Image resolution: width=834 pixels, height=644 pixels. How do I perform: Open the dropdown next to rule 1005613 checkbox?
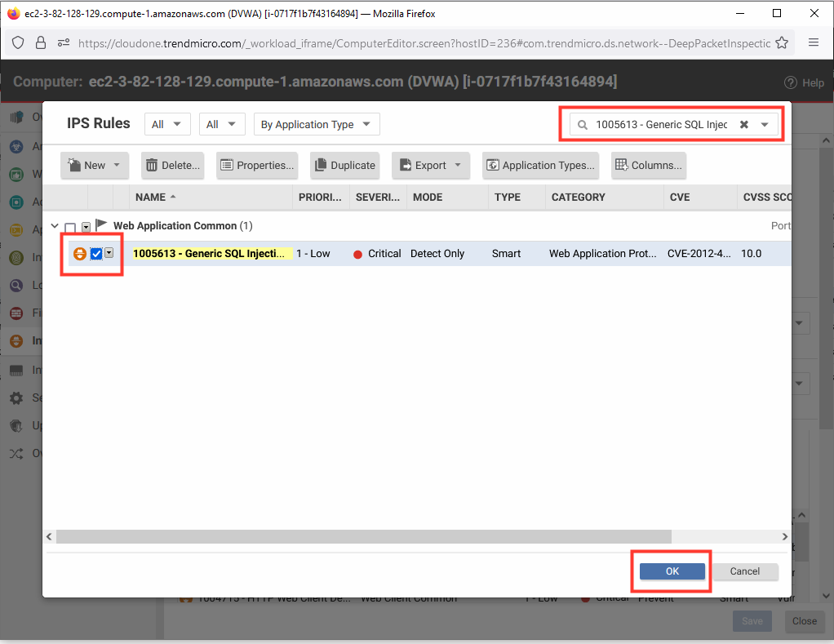(x=109, y=253)
